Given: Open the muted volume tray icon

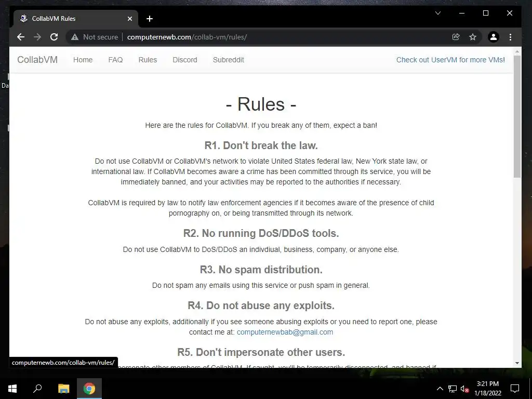Looking at the screenshot, I should (465, 389).
